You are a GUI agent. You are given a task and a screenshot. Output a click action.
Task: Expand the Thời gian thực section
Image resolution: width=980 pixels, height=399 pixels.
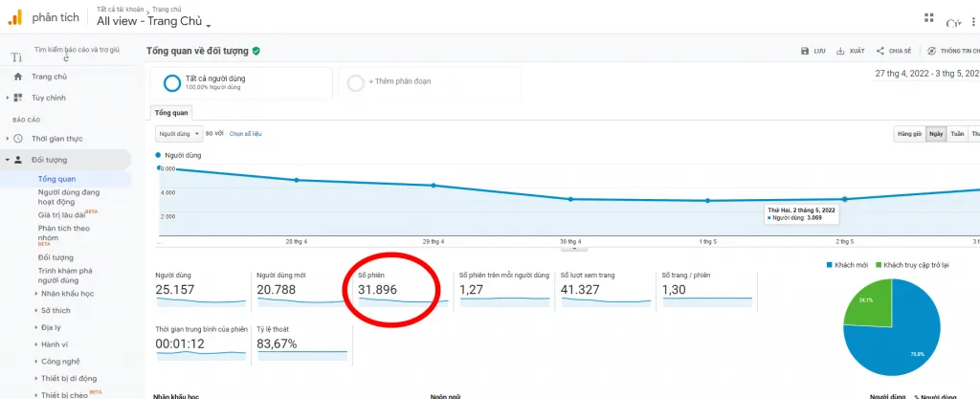8,139
